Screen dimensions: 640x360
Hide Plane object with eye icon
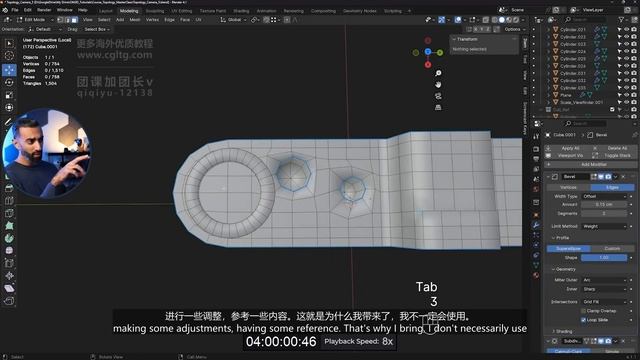tap(627, 95)
